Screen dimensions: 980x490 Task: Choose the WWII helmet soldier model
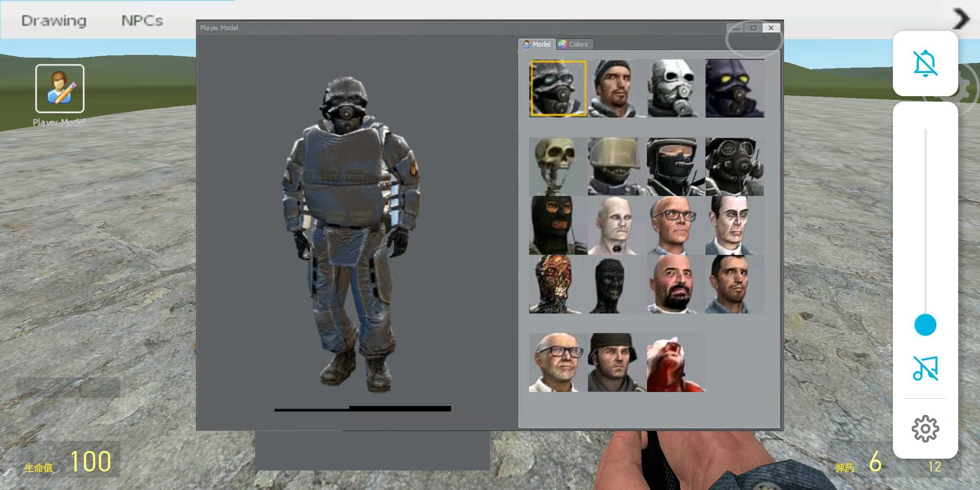pos(617,363)
